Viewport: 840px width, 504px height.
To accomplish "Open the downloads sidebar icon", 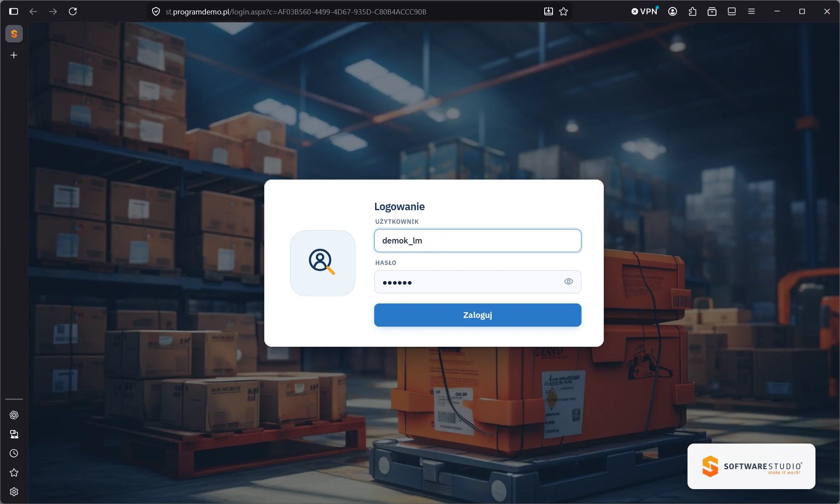I will coord(14,434).
